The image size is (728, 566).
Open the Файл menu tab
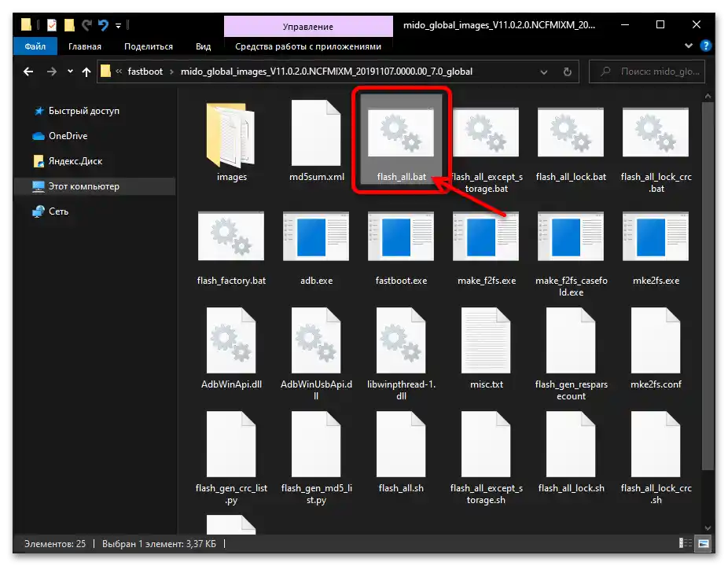[35, 46]
